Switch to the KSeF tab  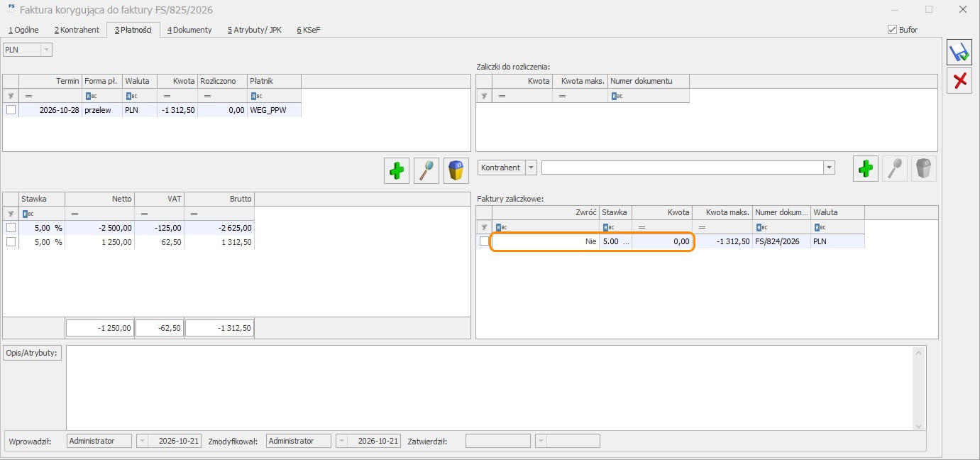click(x=309, y=30)
